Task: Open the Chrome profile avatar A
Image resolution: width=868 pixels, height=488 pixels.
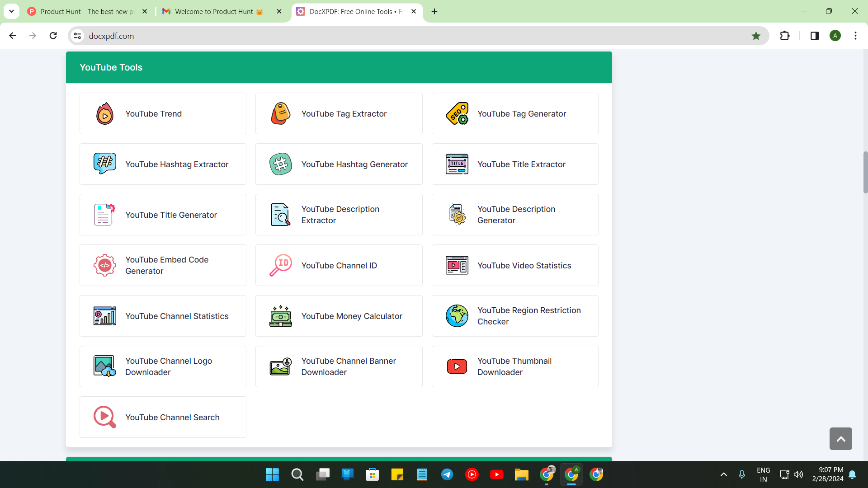Action: (x=835, y=36)
